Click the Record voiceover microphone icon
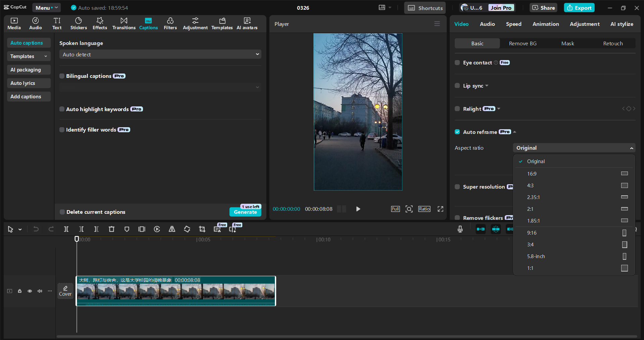 460,229
